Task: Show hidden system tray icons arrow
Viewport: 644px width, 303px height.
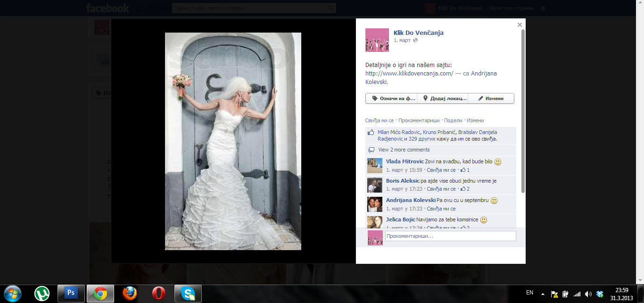Action: click(x=543, y=293)
